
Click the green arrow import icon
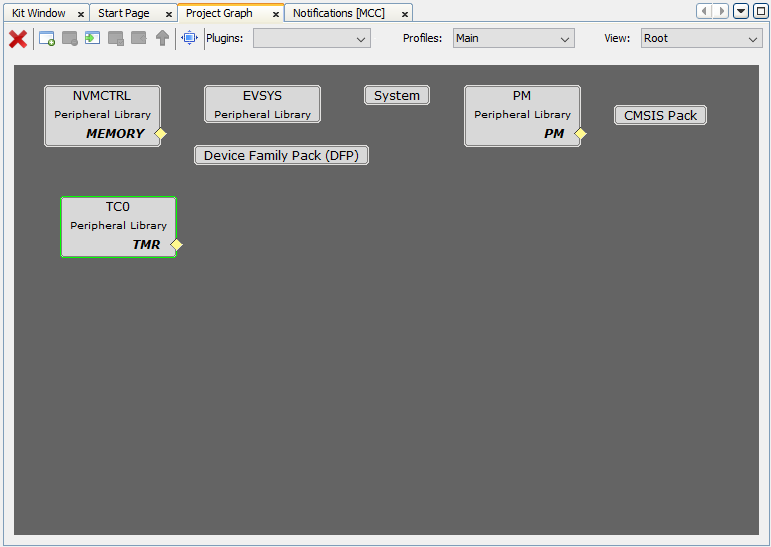pos(92,39)
